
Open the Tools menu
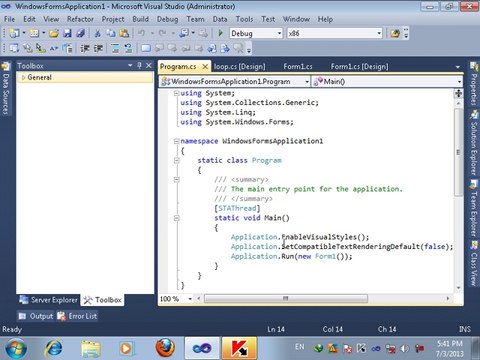pyautogui.click(x=245, y=19)
